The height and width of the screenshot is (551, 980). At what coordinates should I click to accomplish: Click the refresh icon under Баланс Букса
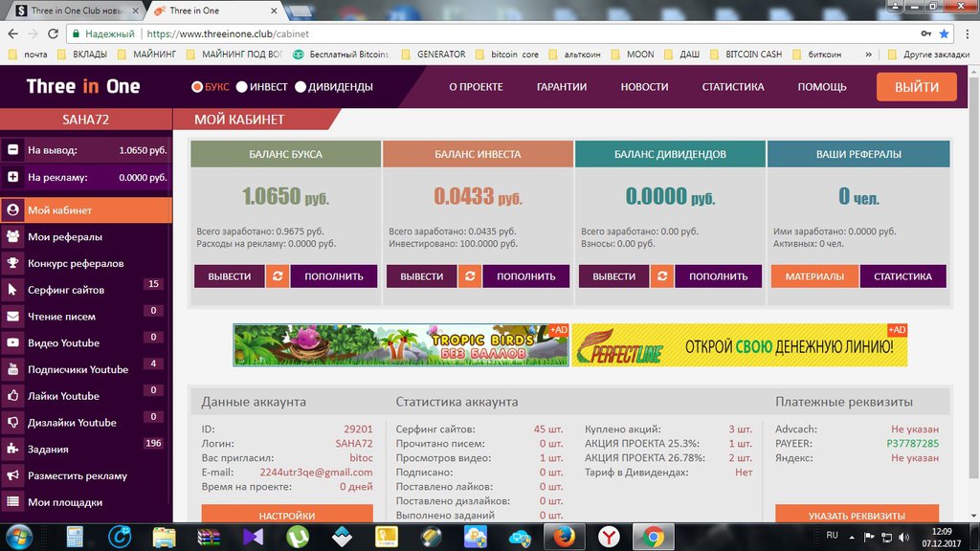click(277, 276)
